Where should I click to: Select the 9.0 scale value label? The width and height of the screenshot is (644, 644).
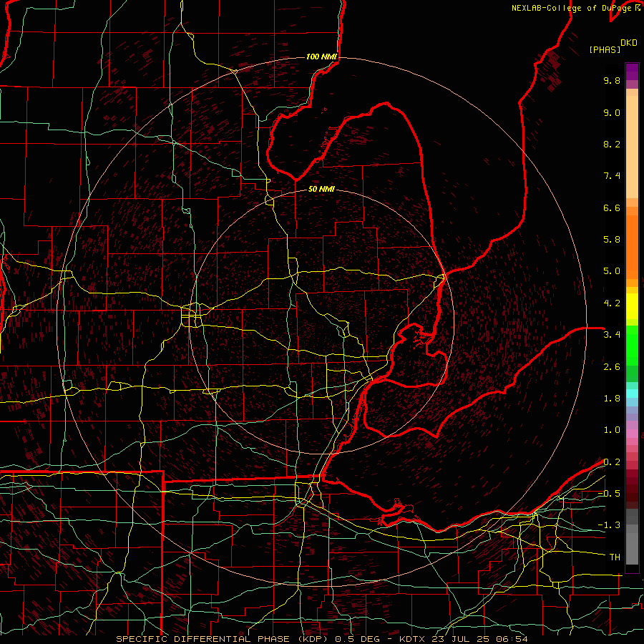612,112
